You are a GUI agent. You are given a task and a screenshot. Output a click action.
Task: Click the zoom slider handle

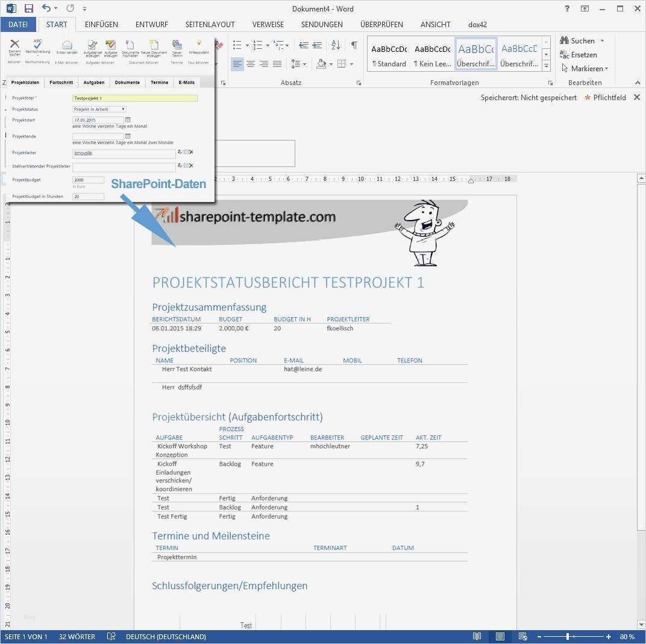568,637
